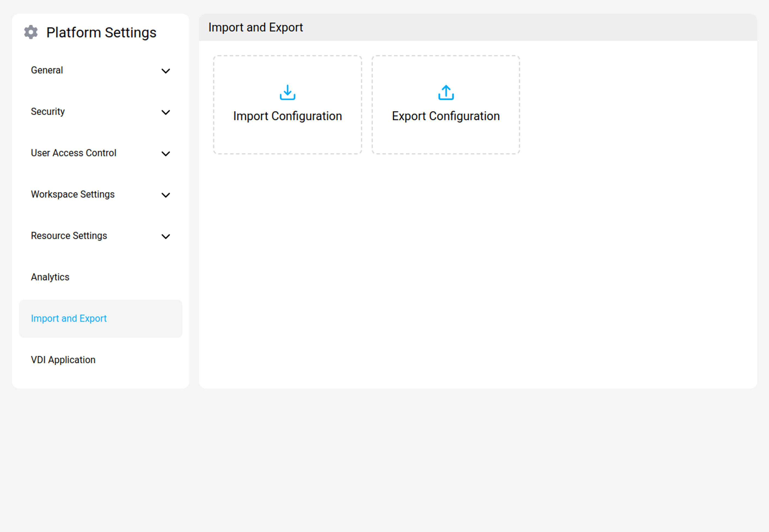Expand the User Access Control section

[x=166, y=154]
